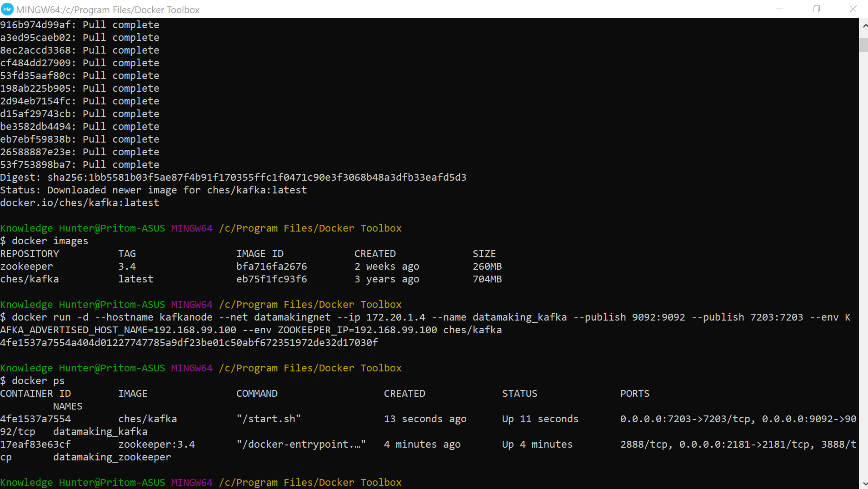
Task: Click the NAMES column header
Action: click(68, 406)
